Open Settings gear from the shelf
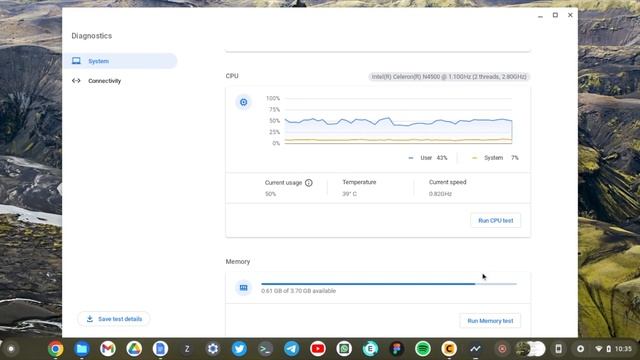Viewport: 640px width, 360px height. [x=213, y=349]
